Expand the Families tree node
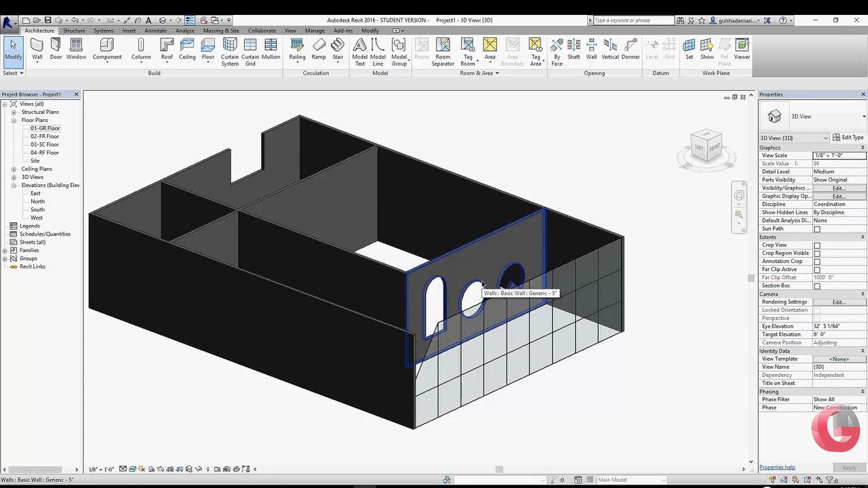 5,251
